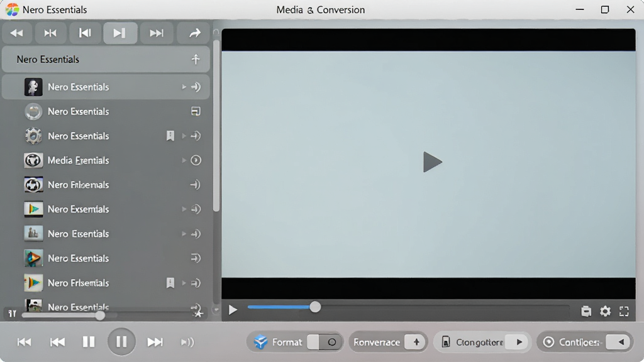
Task: Click the Ronvernace label
Action: [x=377, y=342]
